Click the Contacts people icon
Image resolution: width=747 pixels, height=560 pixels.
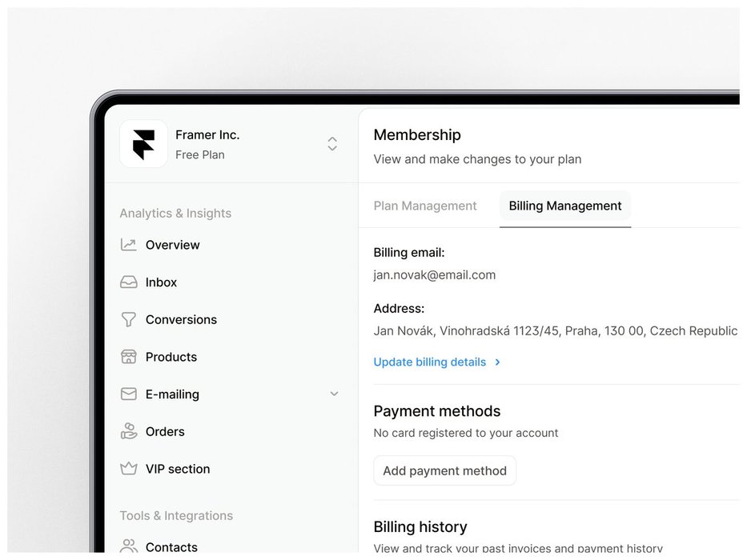129,546
